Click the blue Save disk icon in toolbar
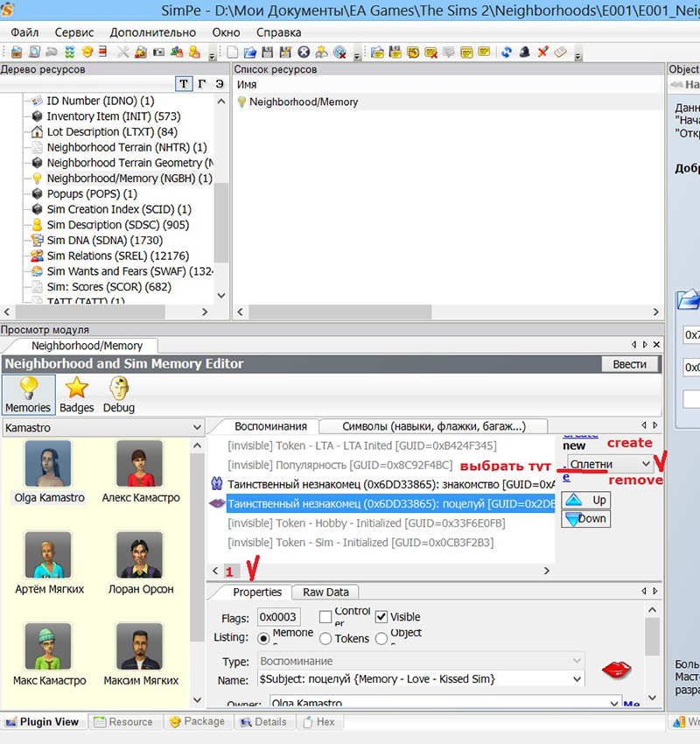700x744 pixels. click(268, 53)
